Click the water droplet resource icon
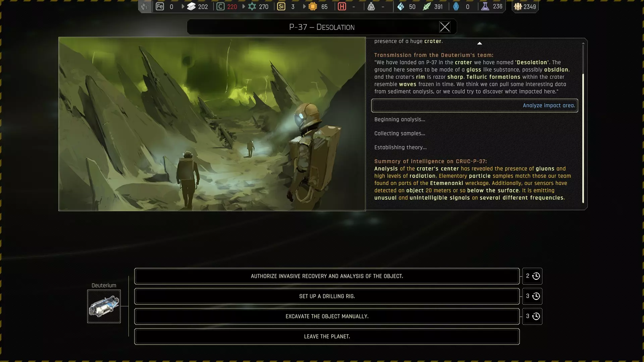The width and height of the screenshot is (644, 362). tap(400, 6)
